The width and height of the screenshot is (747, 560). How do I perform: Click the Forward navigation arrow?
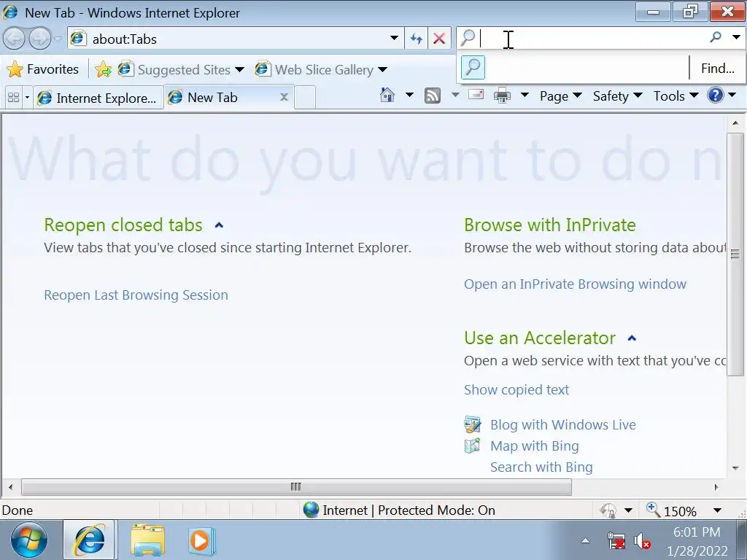click(40, 39)
